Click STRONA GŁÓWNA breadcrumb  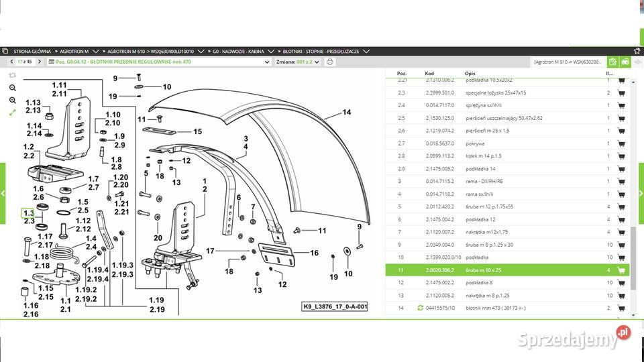pos(32,52)
